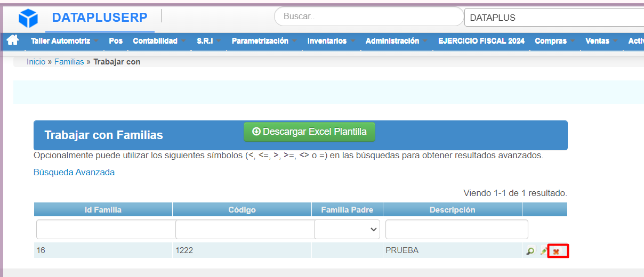Select the cell with code 1222

point(242,250)
